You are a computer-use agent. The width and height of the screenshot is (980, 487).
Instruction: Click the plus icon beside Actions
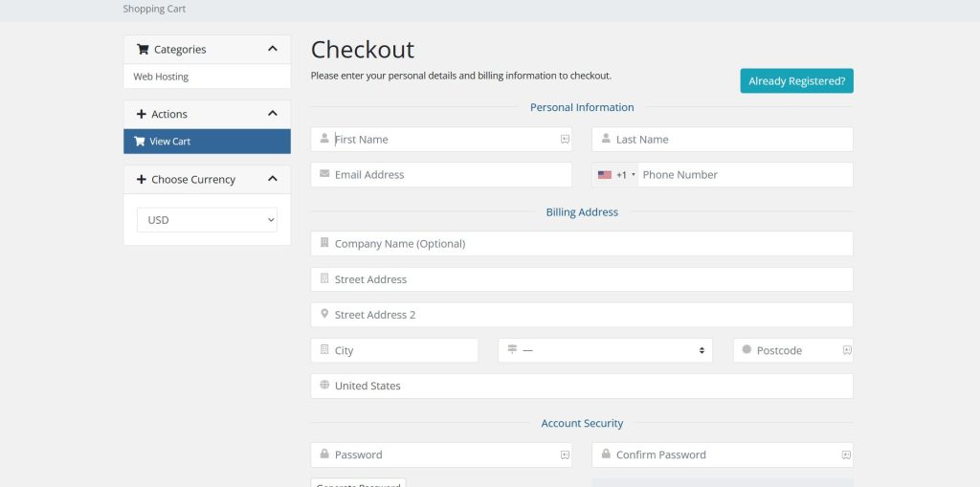(142, 115)
